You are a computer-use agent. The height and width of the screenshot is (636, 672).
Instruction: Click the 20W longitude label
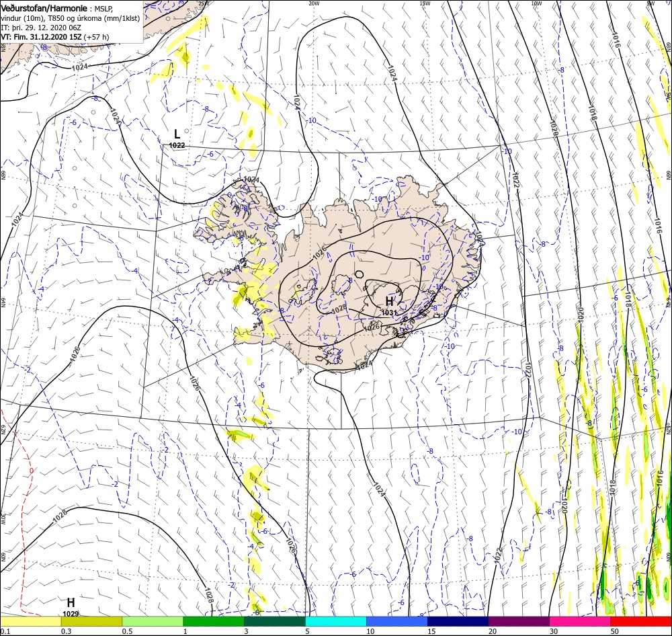(314, 3)
